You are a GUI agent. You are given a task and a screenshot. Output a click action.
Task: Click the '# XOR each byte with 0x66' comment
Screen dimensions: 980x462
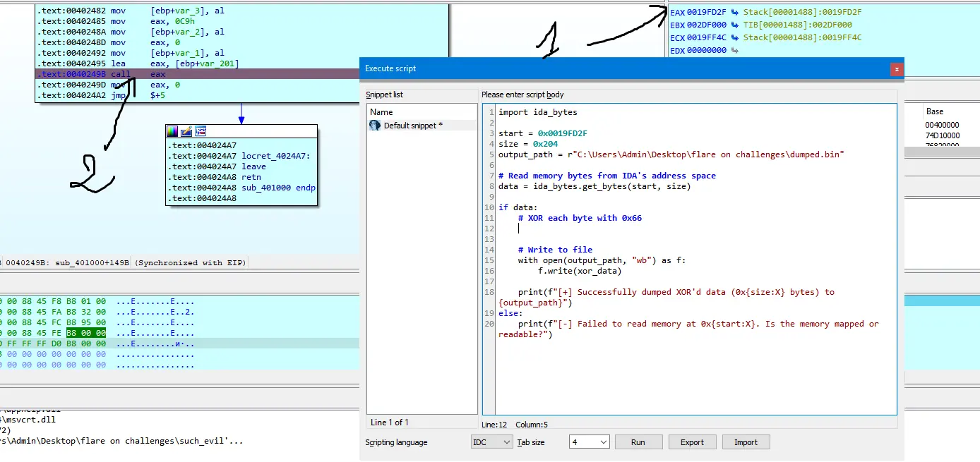580,218
